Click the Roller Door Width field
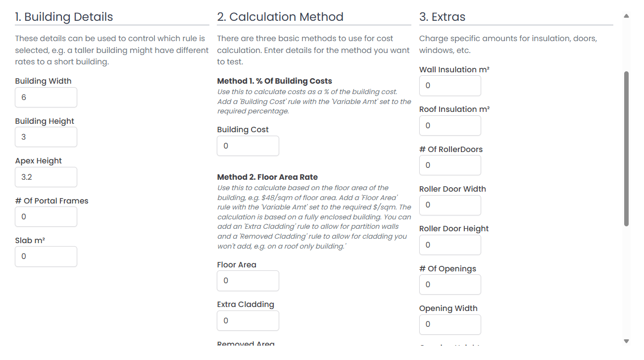This screenshot has width=644, height=360. [450, 205]
